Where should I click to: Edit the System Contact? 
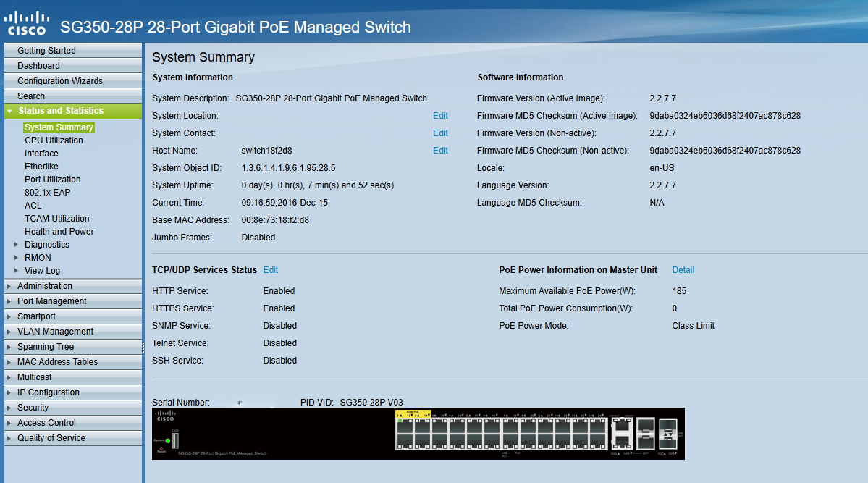click(441, 133)
